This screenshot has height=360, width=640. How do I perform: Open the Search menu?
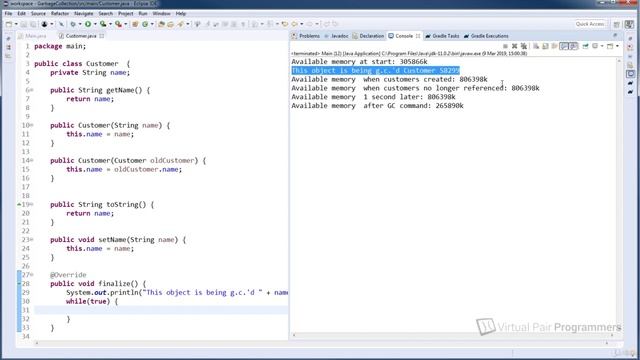coord(106,13)
